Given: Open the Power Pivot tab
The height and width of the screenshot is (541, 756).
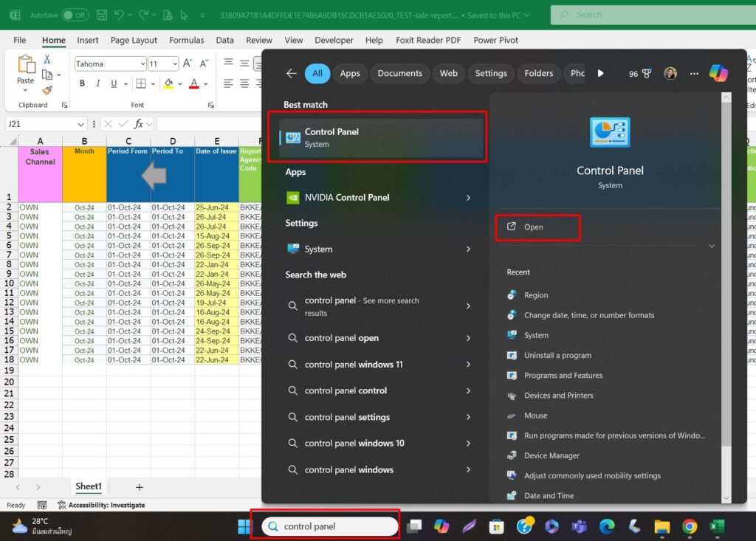Looking at the screenshot, I should [495, 40].
